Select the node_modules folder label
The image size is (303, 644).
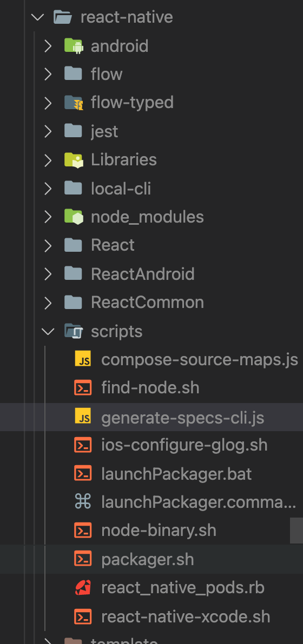tap(147, 217)
